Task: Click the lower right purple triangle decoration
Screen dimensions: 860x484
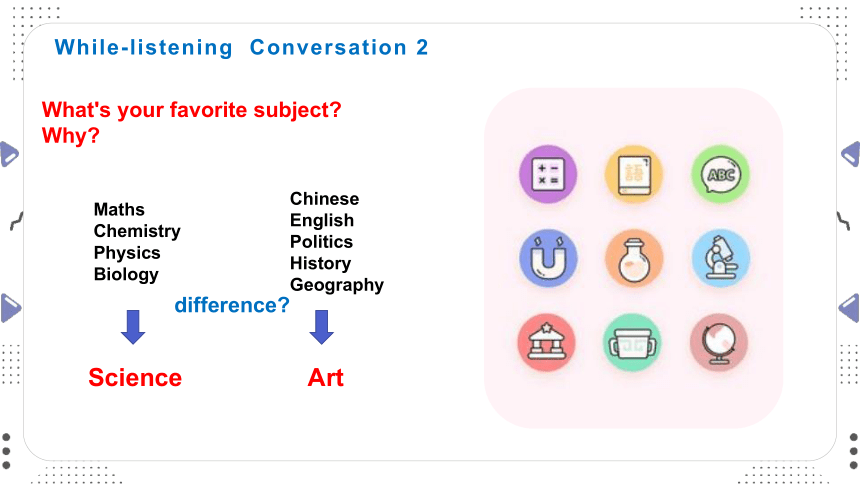Action: [x=849, y=308]
